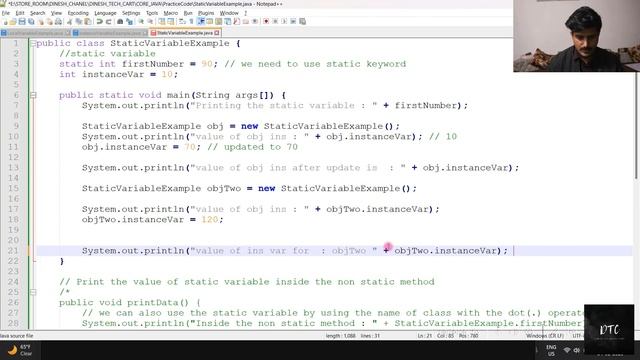Click the Close document toolbar icon

(42, 21)
